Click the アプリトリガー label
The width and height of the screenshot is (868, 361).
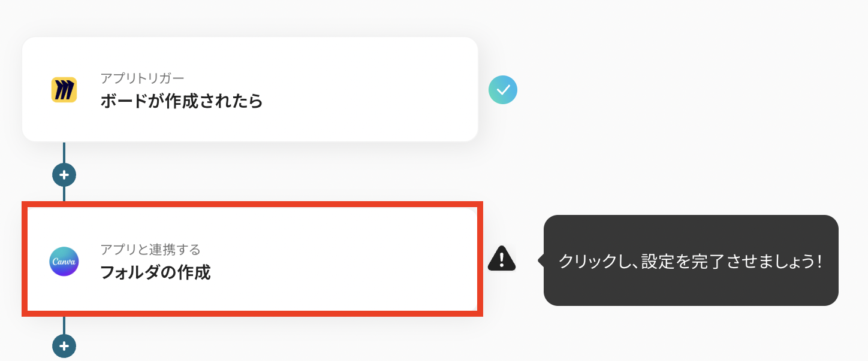tap(142, 78)
